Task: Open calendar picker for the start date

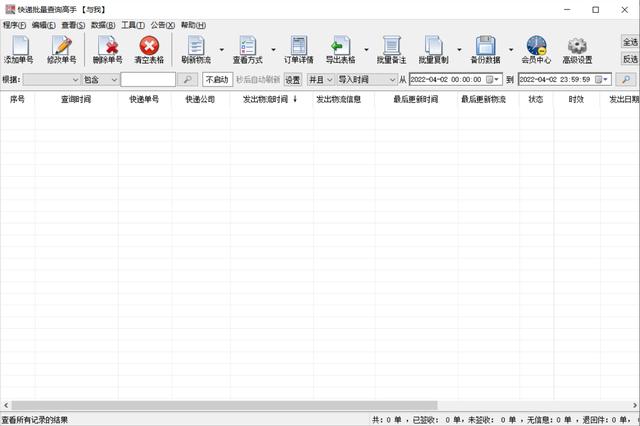Action: click(x=492, y=79)
